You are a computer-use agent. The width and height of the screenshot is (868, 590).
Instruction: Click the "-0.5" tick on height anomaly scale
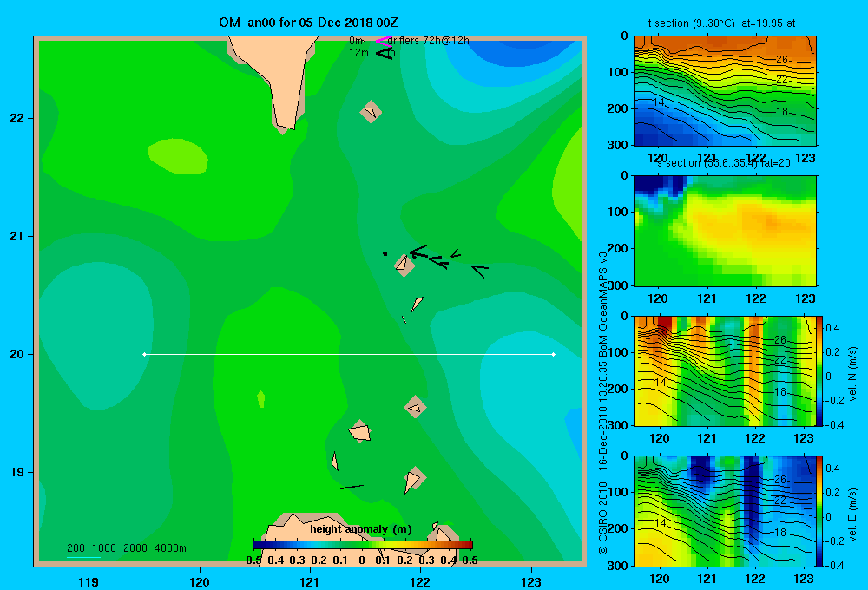[252, 560]
